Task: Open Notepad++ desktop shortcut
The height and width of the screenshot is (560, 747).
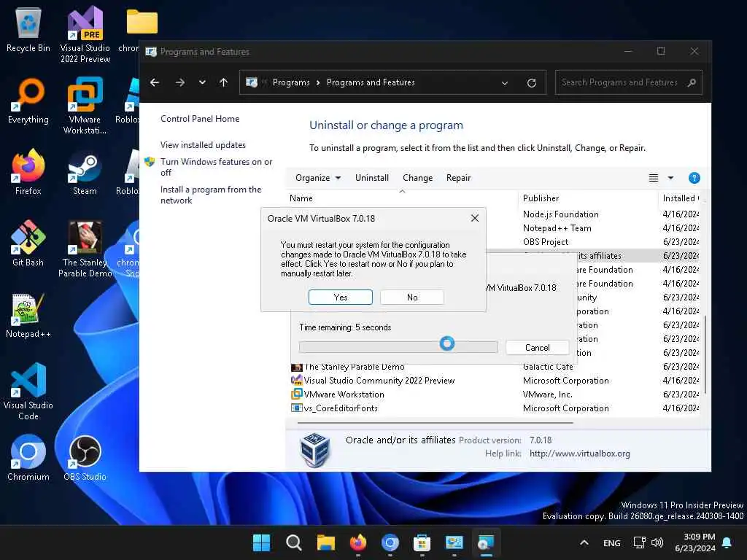Action: [x=28, y=315]
